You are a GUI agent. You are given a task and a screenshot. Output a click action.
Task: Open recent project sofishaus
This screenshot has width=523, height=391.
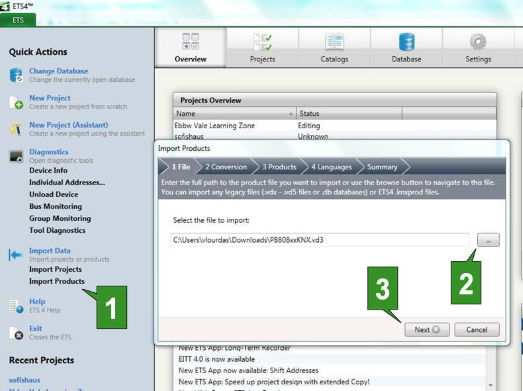click(x=24, y=380)
